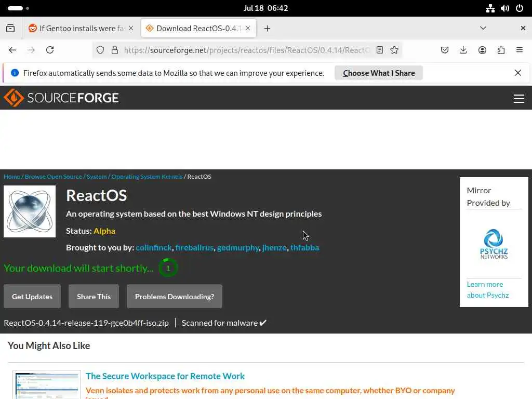Open the Browse Open Source breadcrumb
The height and width of the screenshot is (399, 532).
[x=54, y=177]
